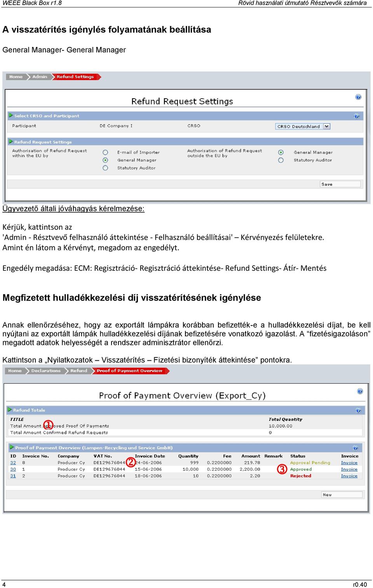
Task: Click the Approved status text
Action: pos(301,470)
